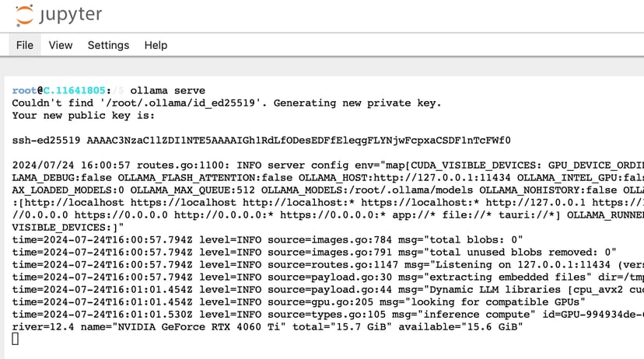Click the "Your new public key is:" line

point(83,116)
